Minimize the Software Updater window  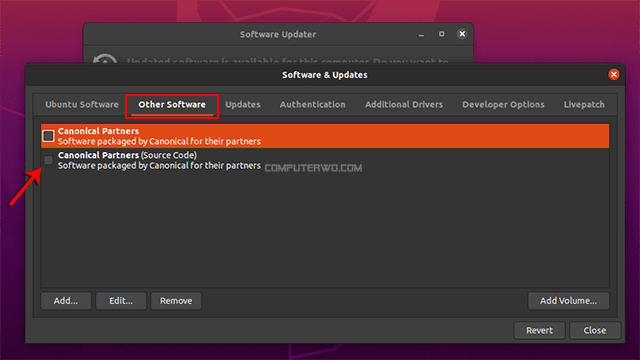tap(421, 35)
